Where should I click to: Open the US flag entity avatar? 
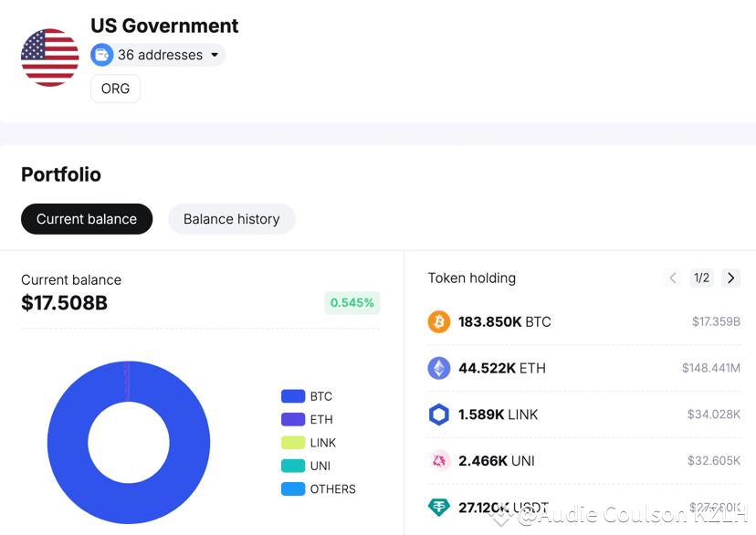coord(49,56)
